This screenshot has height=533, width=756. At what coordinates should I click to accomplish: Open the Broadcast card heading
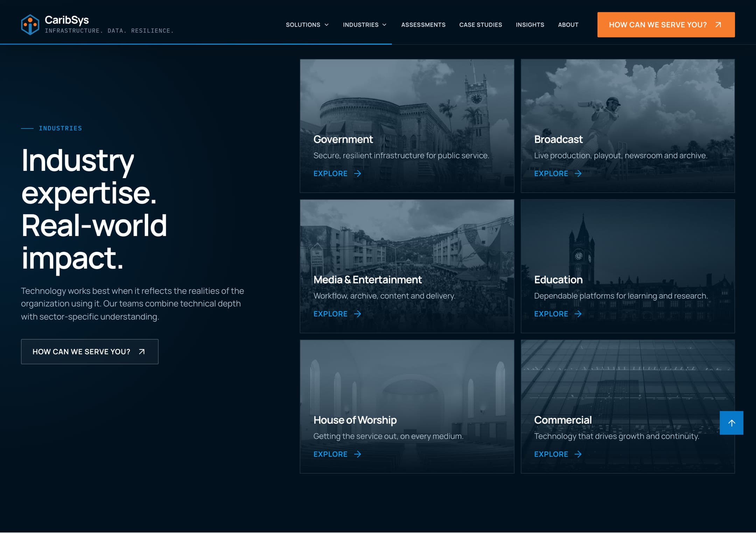pyautogui.click(x=558, y=139)
